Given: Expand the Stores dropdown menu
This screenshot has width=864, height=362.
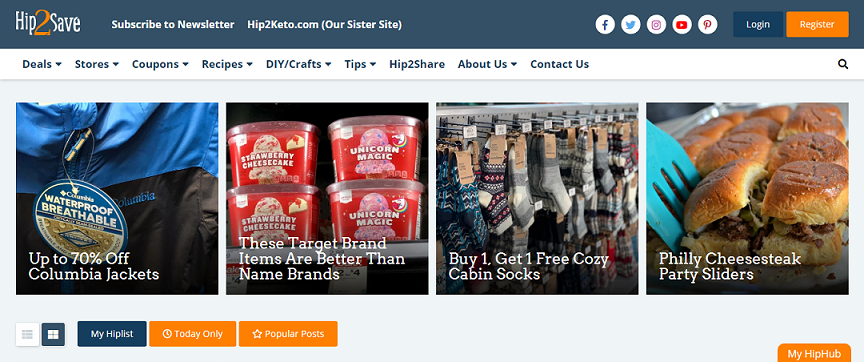Looking at the screenshot, I should coord(97,64).
